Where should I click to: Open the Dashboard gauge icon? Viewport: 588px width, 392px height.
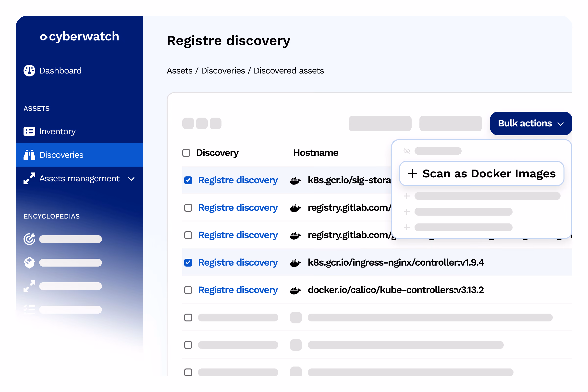point(29,71)
